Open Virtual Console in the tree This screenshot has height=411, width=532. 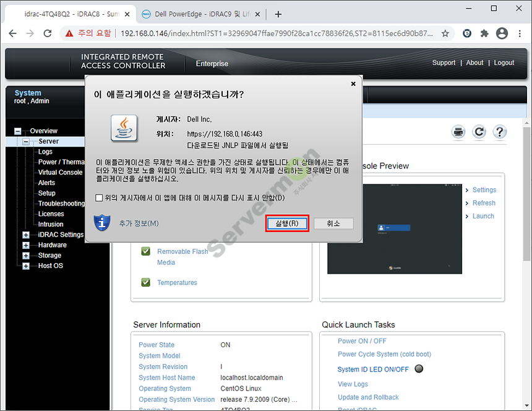[60, 173]
